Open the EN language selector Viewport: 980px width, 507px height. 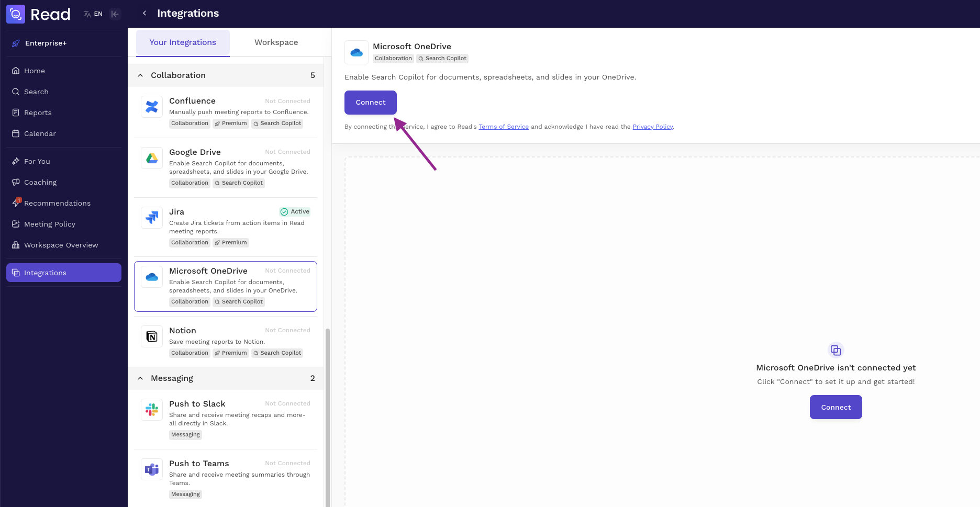tap(93, 14)
